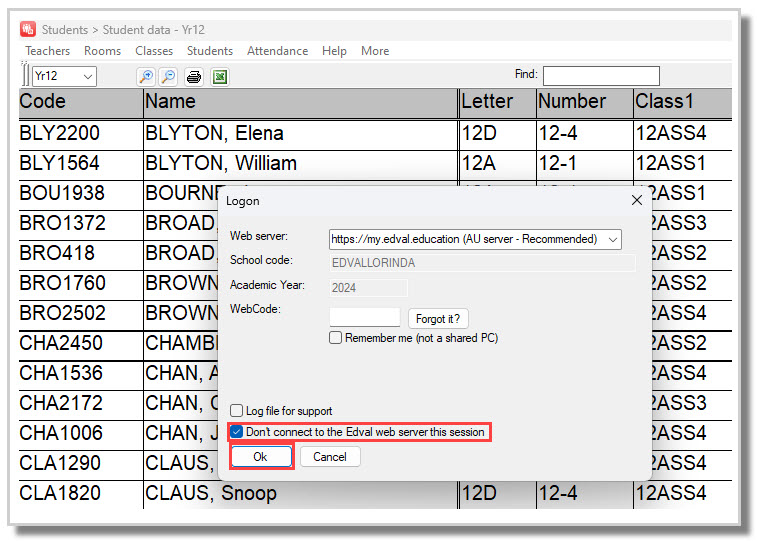Open the Classes menu
Image resolution: width=757 pixels, height=542 pixels.
pos(154,51)
